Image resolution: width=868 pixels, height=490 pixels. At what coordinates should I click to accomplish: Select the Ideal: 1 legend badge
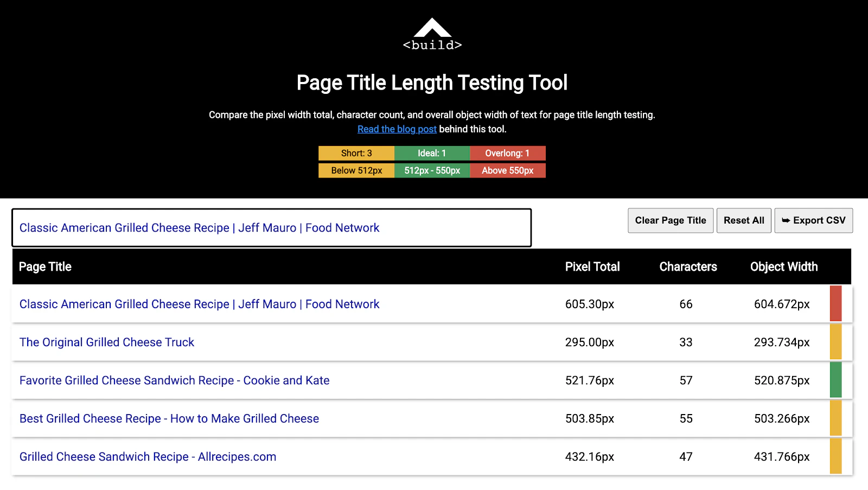432,153
